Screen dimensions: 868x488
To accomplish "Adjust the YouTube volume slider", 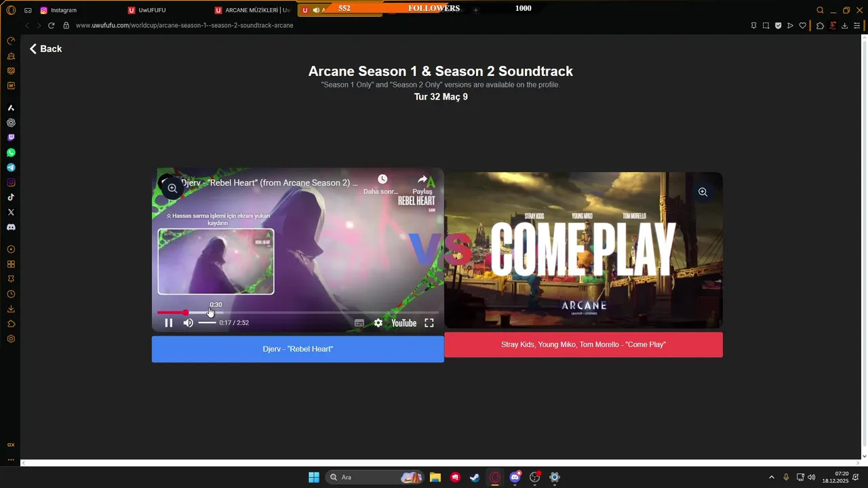I will (x=207, y=323).
